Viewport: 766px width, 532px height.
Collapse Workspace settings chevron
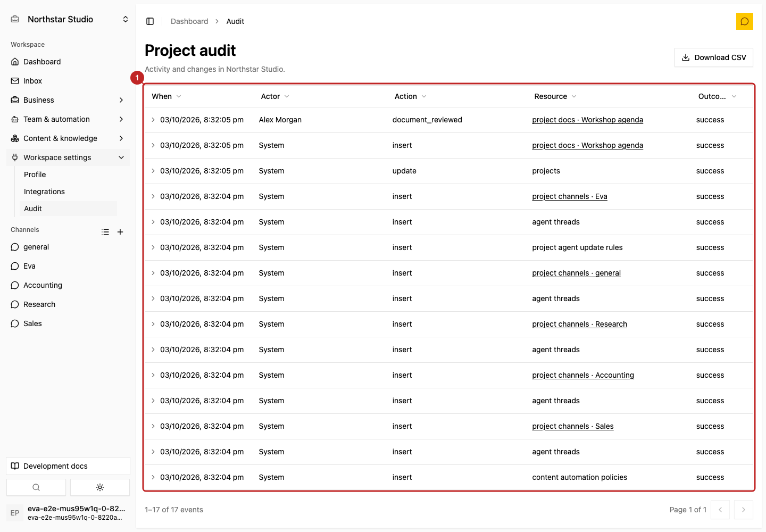121,157
